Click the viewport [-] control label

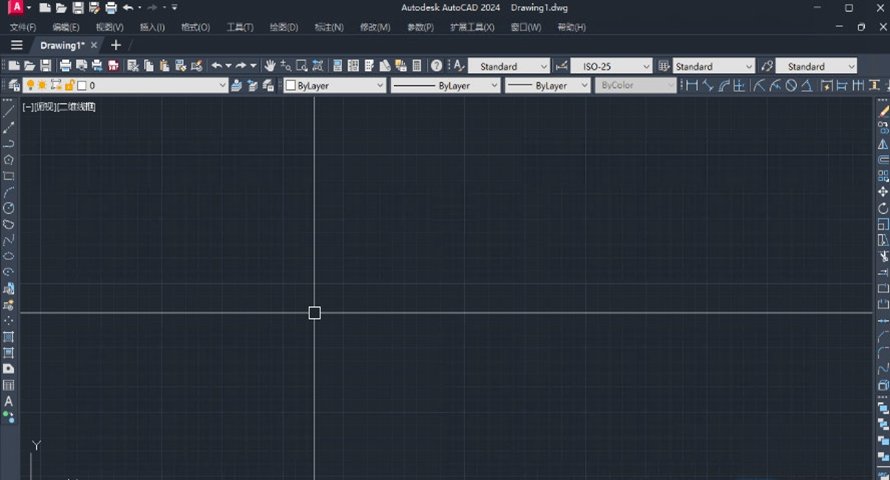coord(28,107)
